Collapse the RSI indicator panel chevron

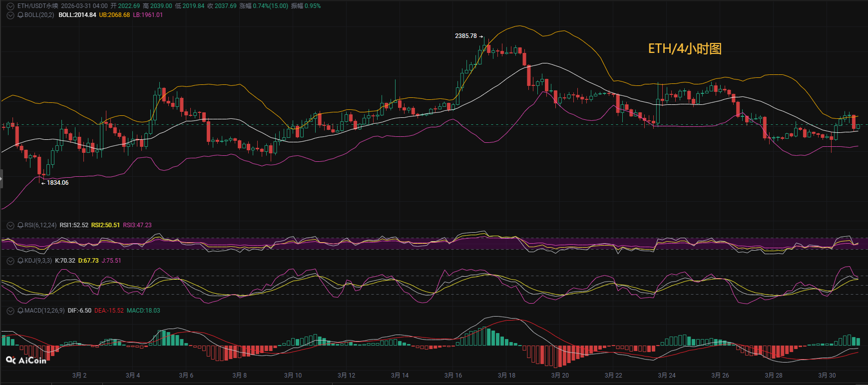click(x=10, y=225)
